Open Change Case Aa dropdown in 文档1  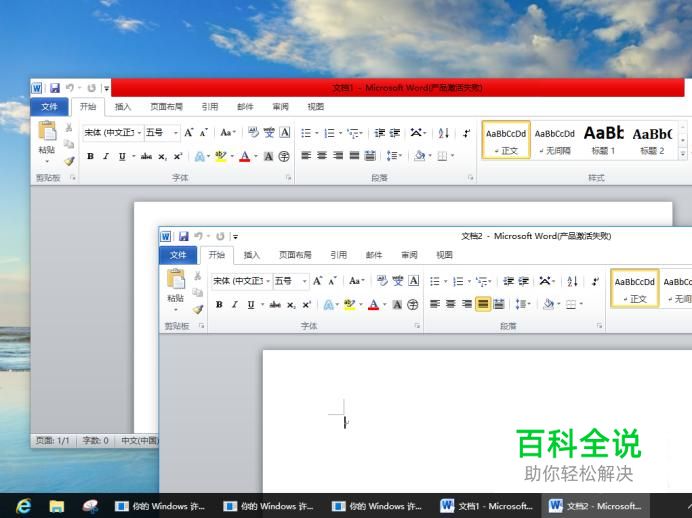point(228,132)
